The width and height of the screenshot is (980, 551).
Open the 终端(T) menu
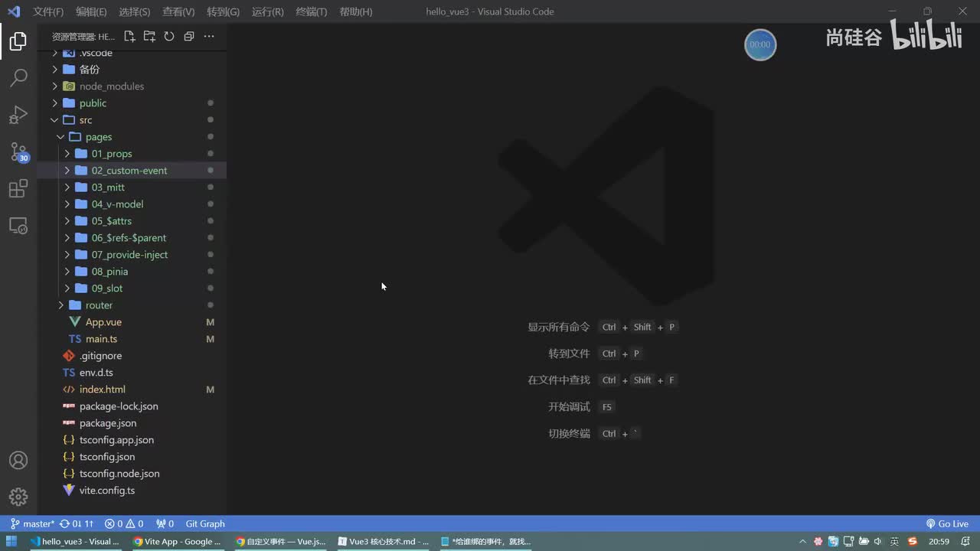pos(311,11)
